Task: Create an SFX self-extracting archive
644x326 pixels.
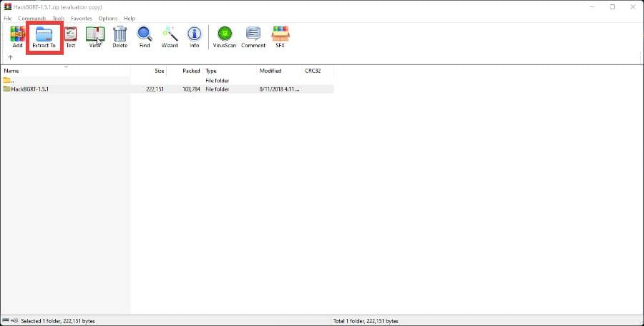Action: (280, 34)
